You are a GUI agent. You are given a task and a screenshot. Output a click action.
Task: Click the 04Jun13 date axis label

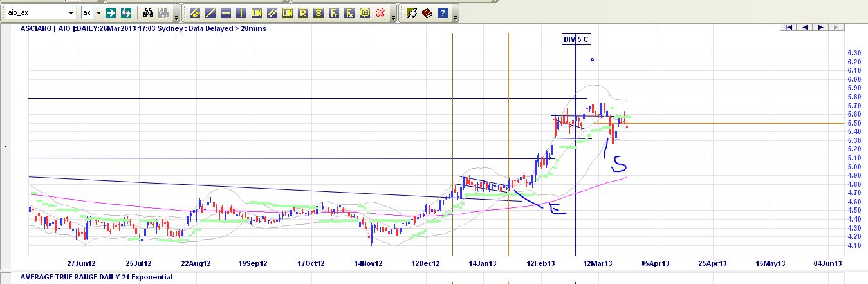click(827, 263)
